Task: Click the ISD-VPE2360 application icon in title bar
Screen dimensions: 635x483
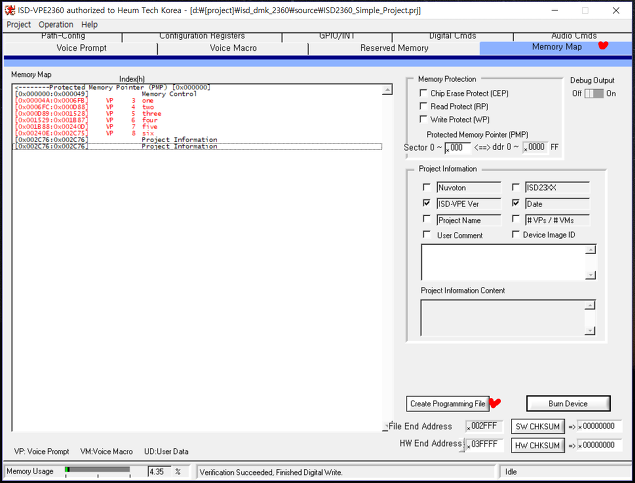Action: 10,10
